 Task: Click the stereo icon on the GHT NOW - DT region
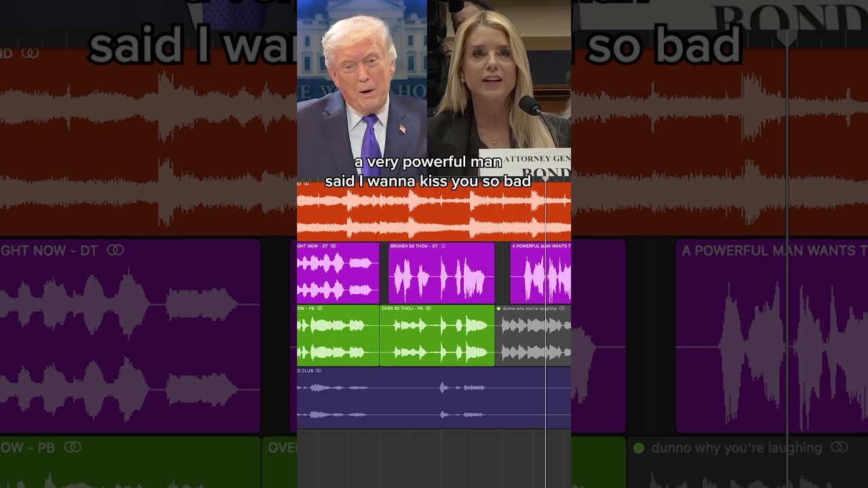[x=333, y=246]
